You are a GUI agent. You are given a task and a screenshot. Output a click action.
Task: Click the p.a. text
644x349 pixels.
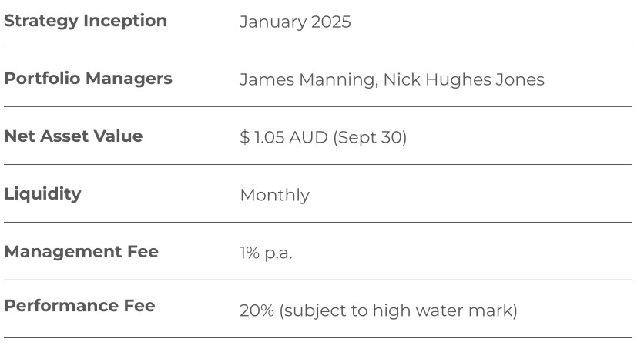277,253
